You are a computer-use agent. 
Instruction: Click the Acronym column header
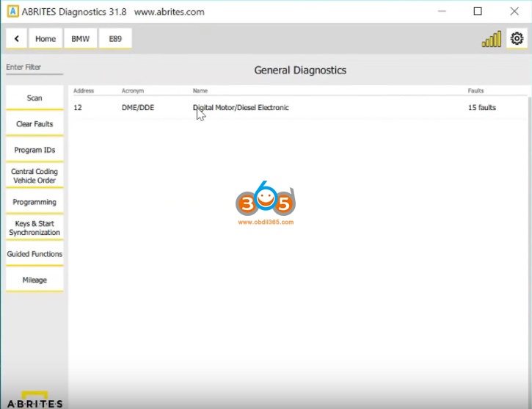pos(133,90)
